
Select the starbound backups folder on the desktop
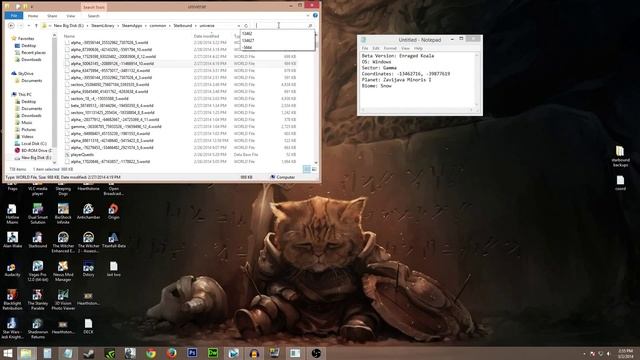(620, 156)
